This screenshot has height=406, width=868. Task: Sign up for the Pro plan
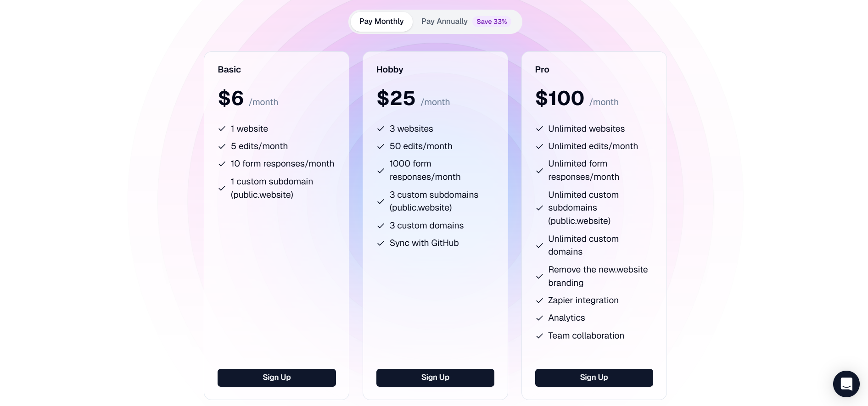[x=594, y=378]
